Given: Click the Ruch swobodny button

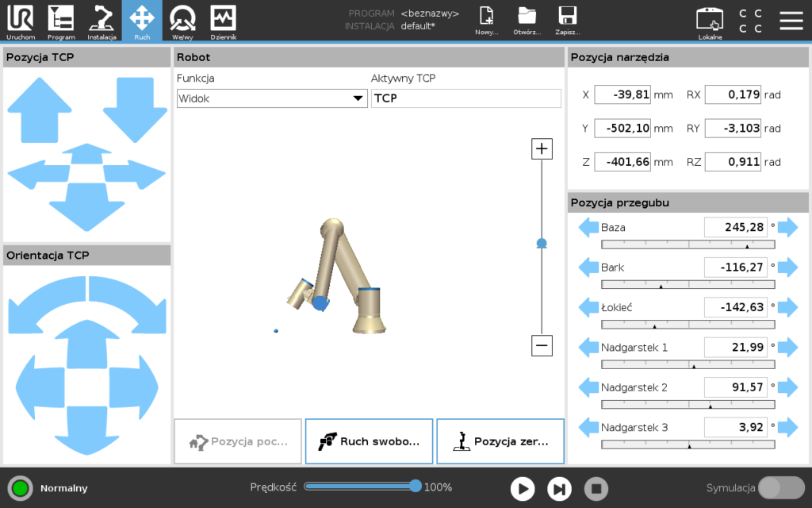Looking at the screenshot, I should click(x=370, y=441).
